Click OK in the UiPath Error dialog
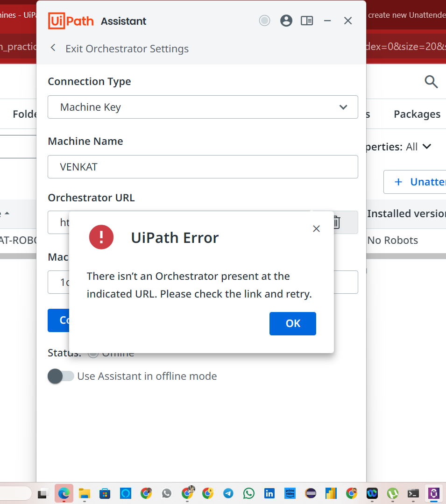This screenshot has width=446, height=504. coord(293,323)
